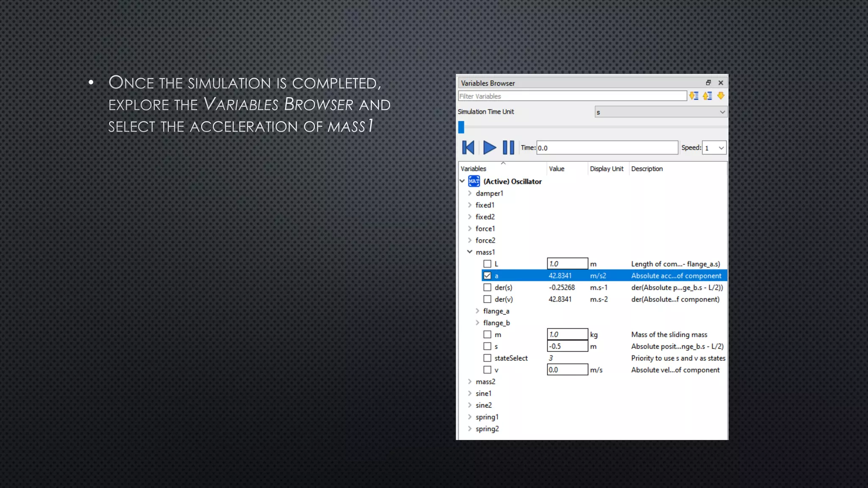Uncheck the mass1 acceleration variable a
Viewport: 868px width, 488px height.
(x=487, y=276)
